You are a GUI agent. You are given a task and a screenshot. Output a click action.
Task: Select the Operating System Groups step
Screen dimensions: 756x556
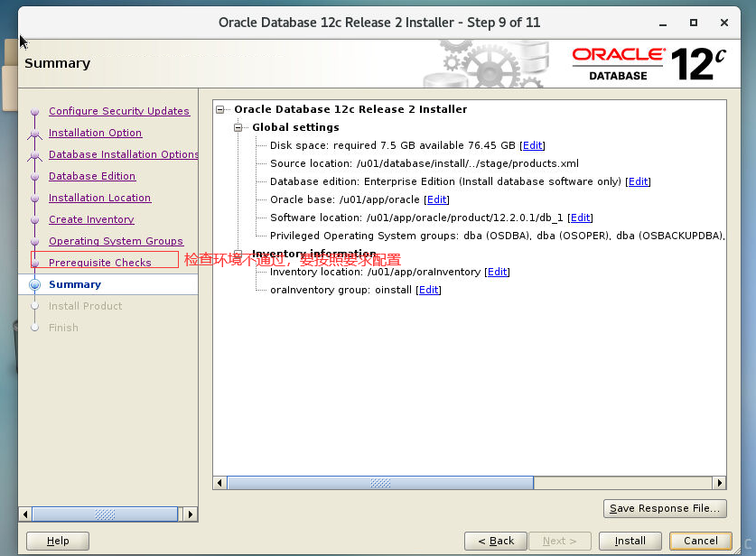[117, 241]
